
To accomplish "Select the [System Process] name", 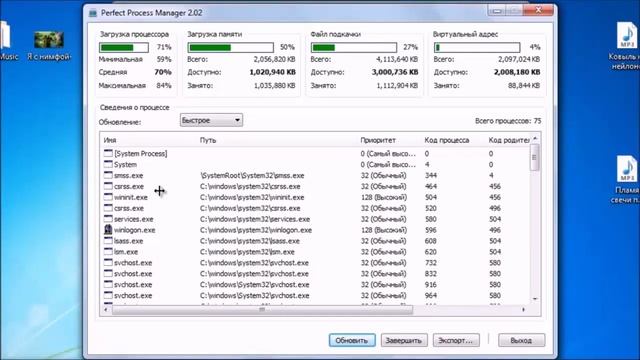I will pos(141,153).
